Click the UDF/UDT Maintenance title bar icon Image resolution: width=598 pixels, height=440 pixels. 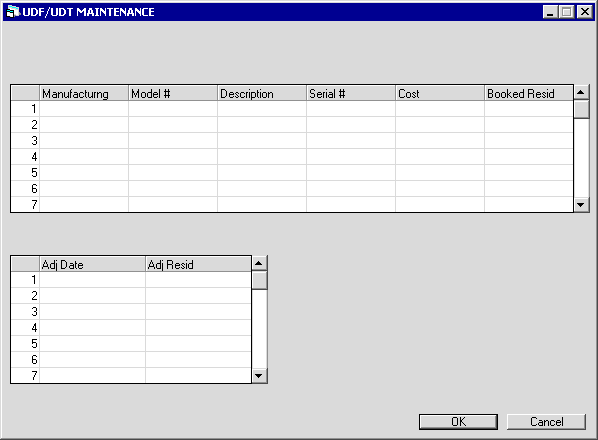(13, 12)
